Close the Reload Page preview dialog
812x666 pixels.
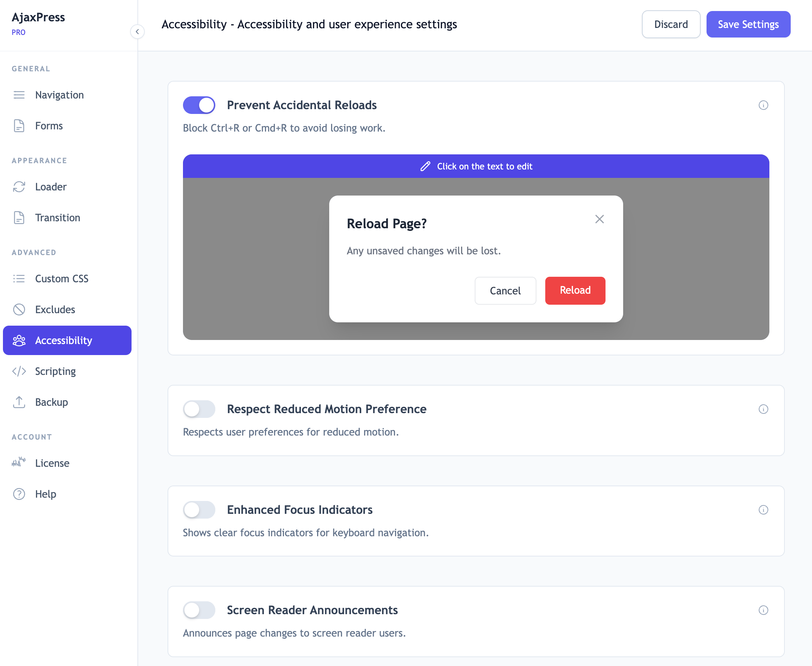coord(599,219)
